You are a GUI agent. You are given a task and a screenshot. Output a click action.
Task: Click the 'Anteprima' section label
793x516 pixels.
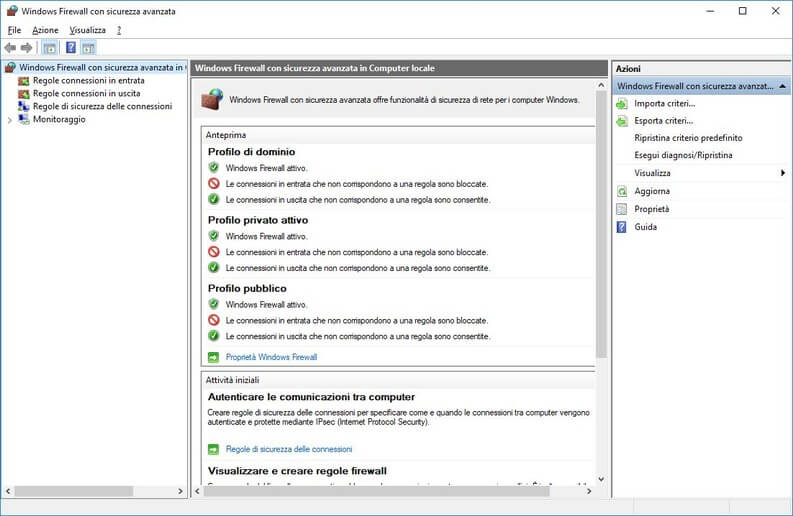point(226,135)
